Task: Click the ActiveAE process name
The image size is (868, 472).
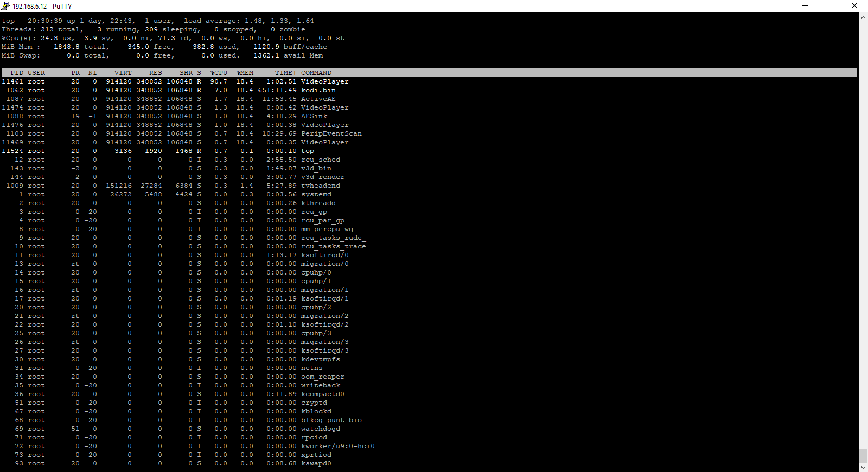Action: [318, 99]
